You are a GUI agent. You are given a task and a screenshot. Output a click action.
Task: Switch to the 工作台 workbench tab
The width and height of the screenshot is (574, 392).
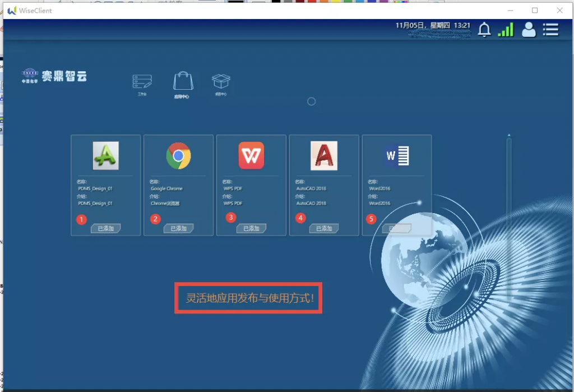click(142, 85)
